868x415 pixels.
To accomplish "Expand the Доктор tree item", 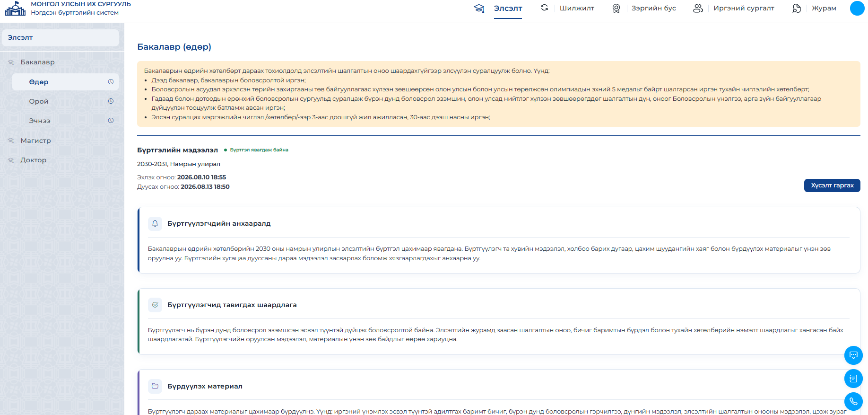I will (x=33, y=160).
